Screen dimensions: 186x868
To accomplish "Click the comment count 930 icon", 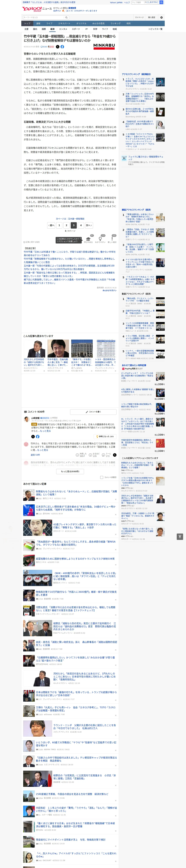I will tap(44, 47).
